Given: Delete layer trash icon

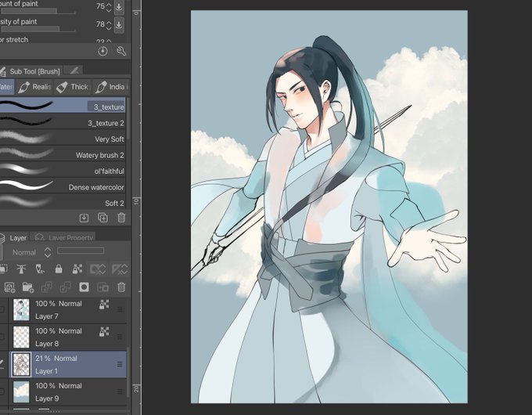Looking at the screenshot, I should (x=121, y=287).
